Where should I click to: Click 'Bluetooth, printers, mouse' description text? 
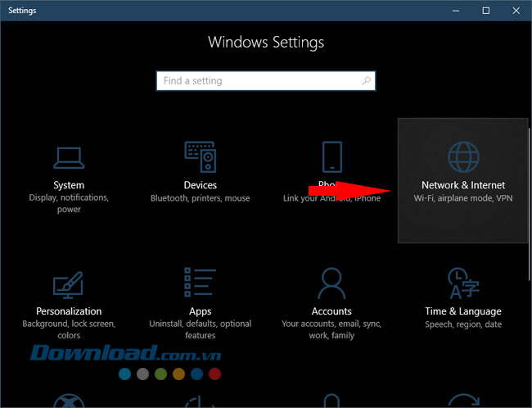[x=200, y=198]
